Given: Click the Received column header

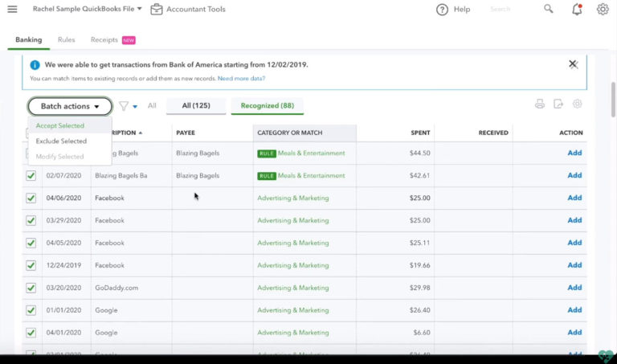Looking at the screenshot, I should (493, 133).
